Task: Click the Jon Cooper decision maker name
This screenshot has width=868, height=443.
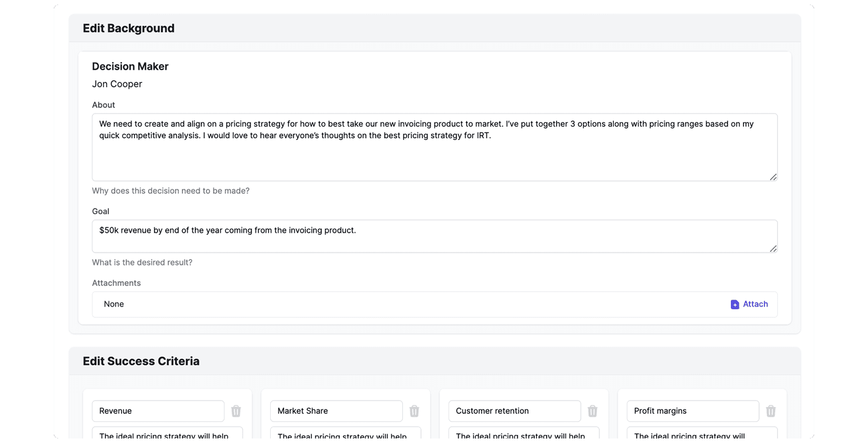Action: click(x=117, y=84)
